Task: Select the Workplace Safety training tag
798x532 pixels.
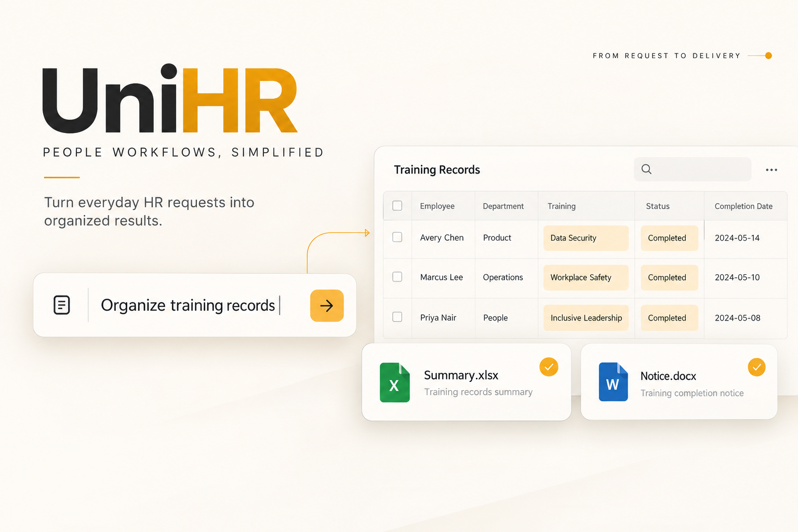Action: click(x=586, y=277)
